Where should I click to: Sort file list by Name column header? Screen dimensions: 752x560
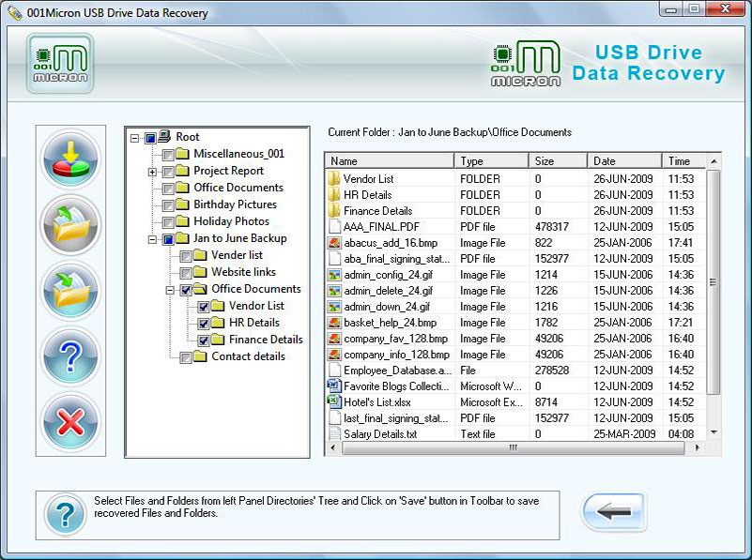tap(389, 161)
